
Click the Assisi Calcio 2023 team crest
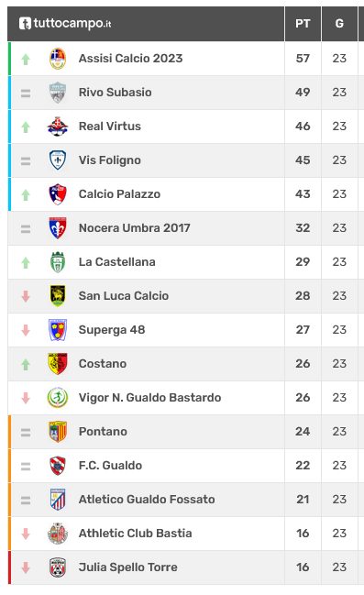[58, 59]
